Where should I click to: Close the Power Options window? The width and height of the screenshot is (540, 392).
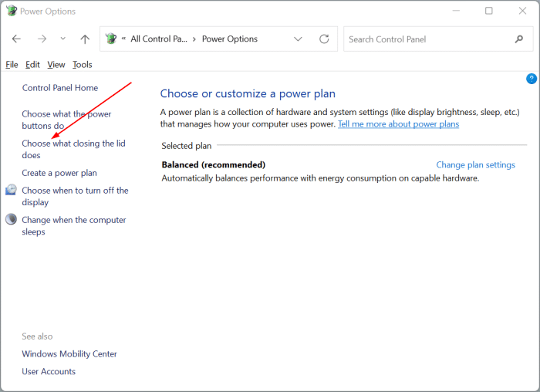522,11
